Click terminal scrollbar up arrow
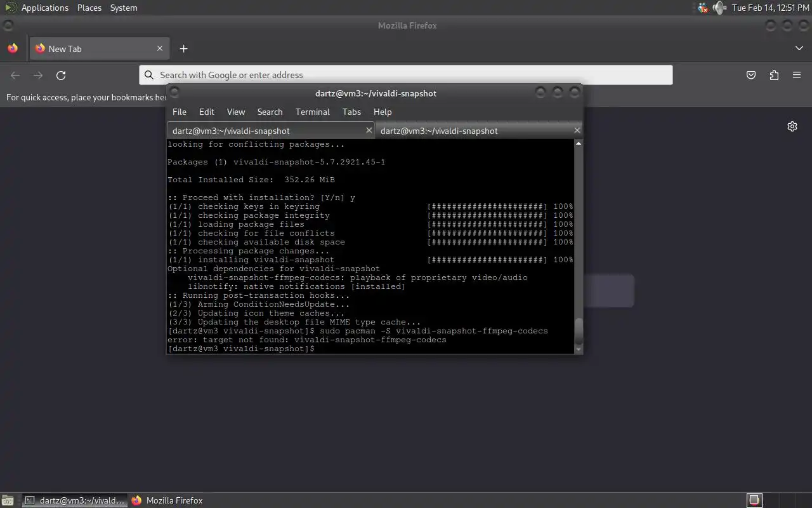 578,144
